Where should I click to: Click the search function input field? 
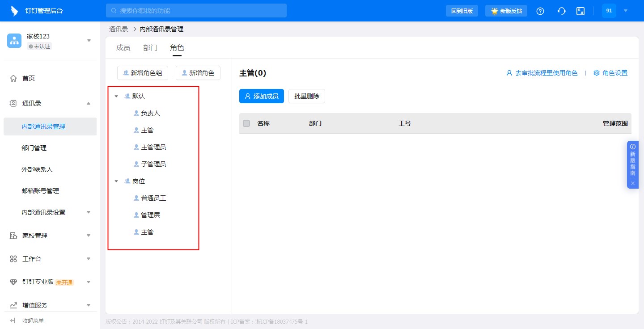(x=197, y=11)
